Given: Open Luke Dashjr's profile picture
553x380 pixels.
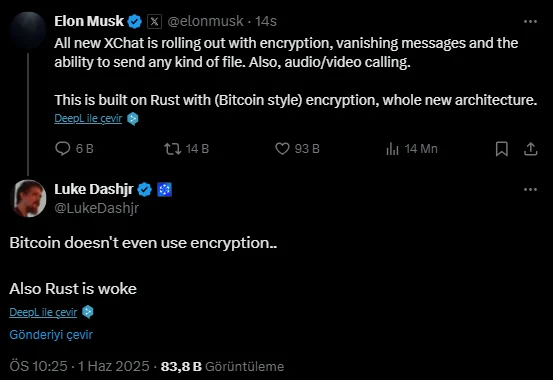Looking at the screenshot, I should click(28, 198).
